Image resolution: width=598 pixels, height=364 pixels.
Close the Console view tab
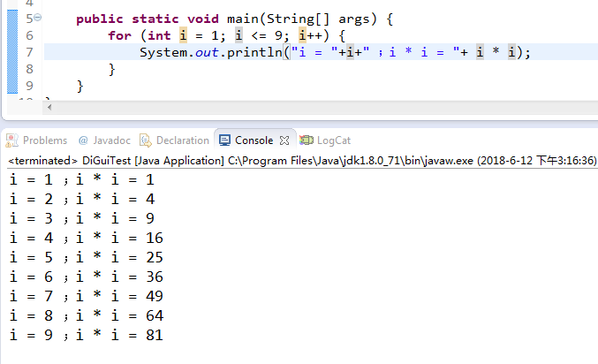[x=284, y=140]
